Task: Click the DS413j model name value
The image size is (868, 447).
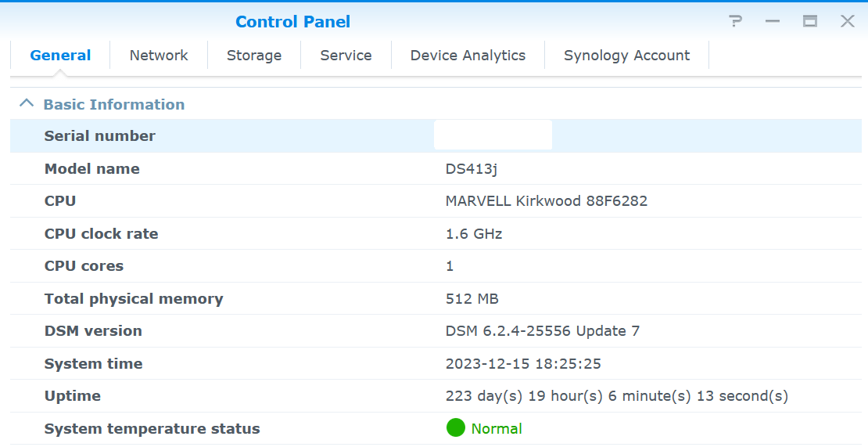Action: pos(472,168)
